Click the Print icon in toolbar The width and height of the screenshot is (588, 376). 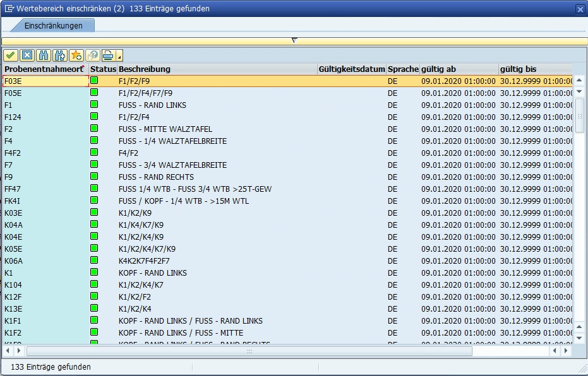(x=109, y=56)
